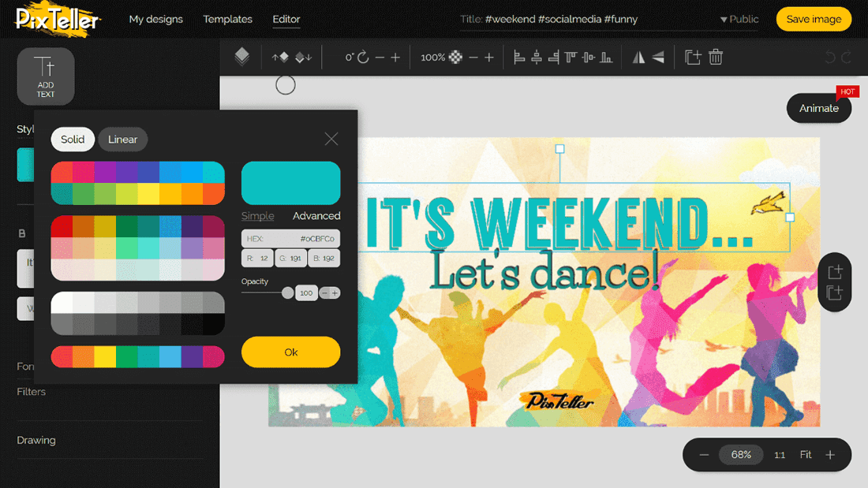Expand the Drawing section

coord(36,441)
